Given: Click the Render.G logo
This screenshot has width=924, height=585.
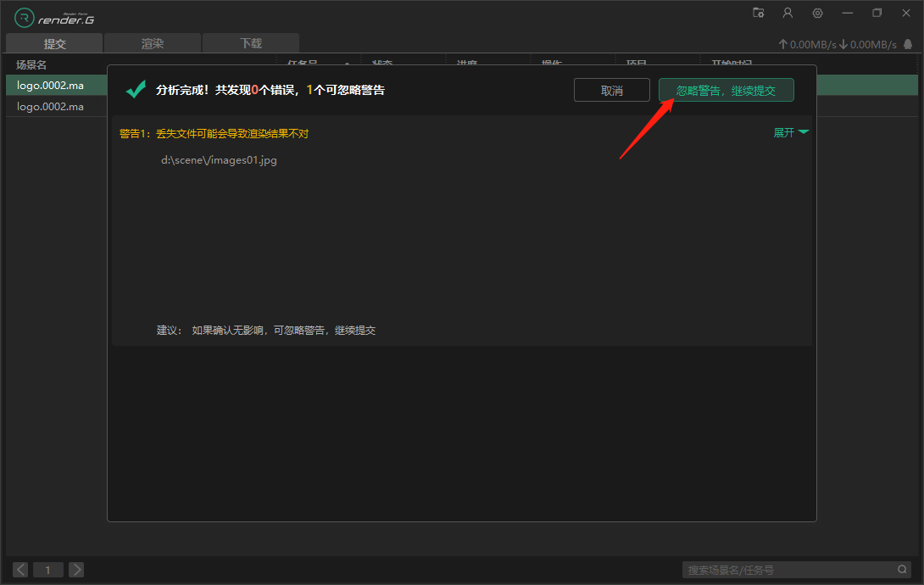Looking at the screenshot, I should click(x=54, y=18).
